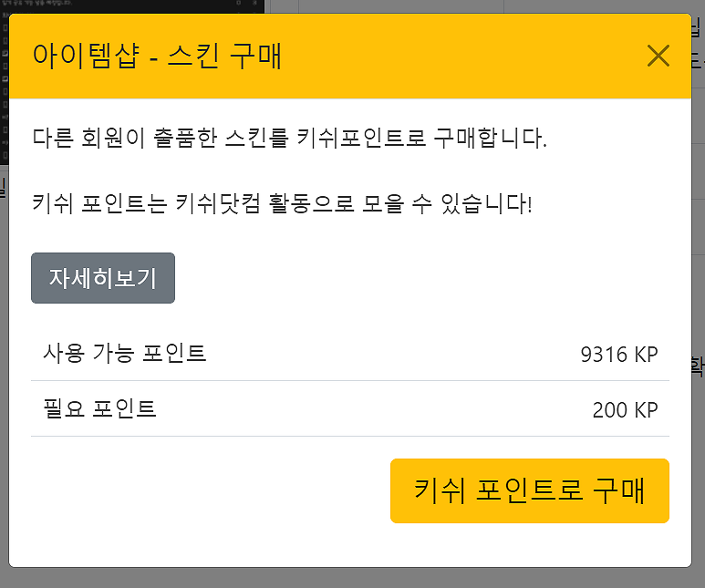Click the empty yellow header area
Screen dimensions: 705x588
click(x=456, y=57)
